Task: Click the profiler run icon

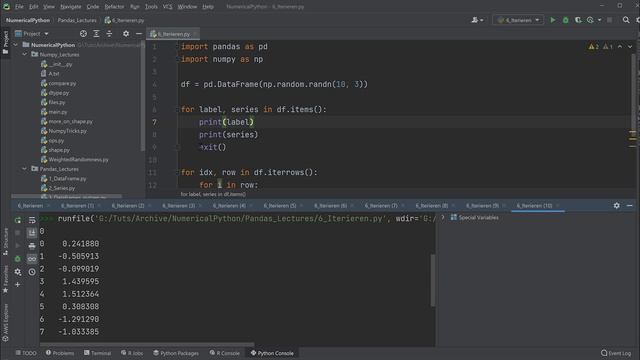Action: [590, 20]
